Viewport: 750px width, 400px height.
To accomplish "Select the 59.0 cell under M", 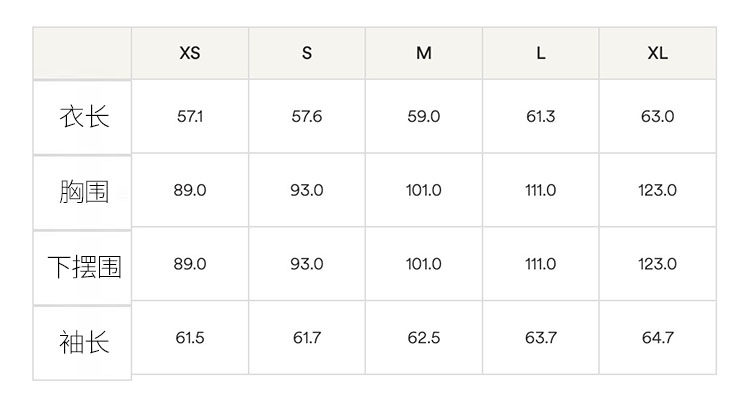I will pos(424,117).
